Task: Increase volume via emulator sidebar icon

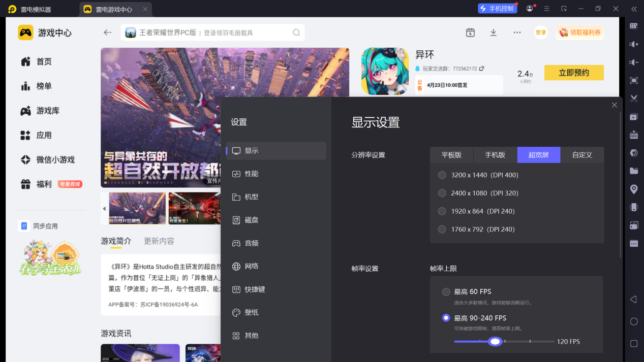Action: pyautogui.click(x=633, y=44)
